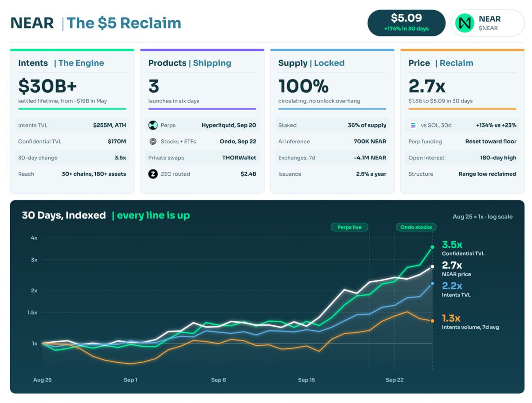Click the white endpoint dot of the NEAR price line
532x403 pixels.
(x=432, y=267)
